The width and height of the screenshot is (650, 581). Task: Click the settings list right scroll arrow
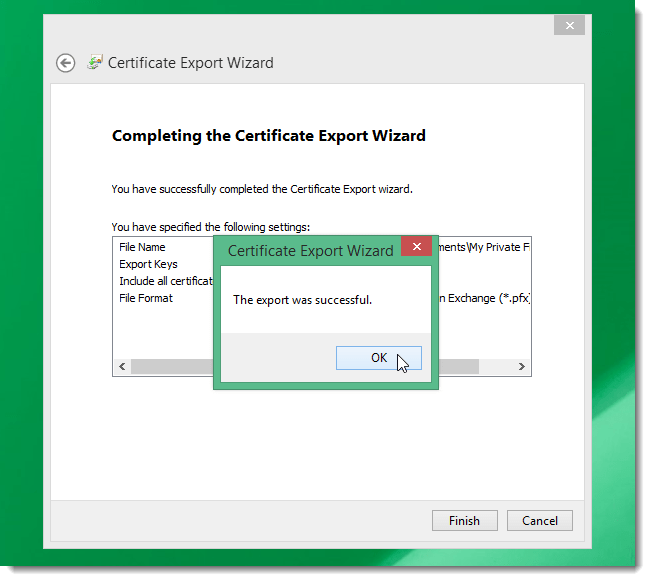tap(521, 366)
